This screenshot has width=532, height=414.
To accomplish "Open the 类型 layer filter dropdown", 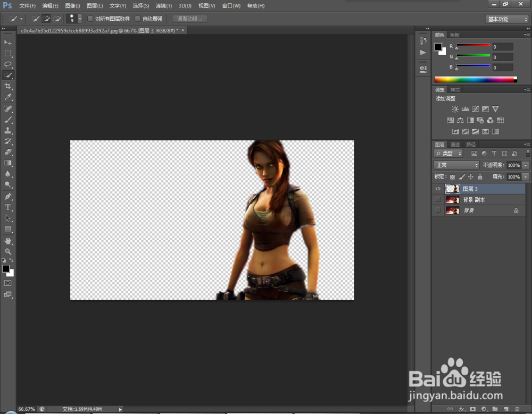I will [x=448, y=154].
